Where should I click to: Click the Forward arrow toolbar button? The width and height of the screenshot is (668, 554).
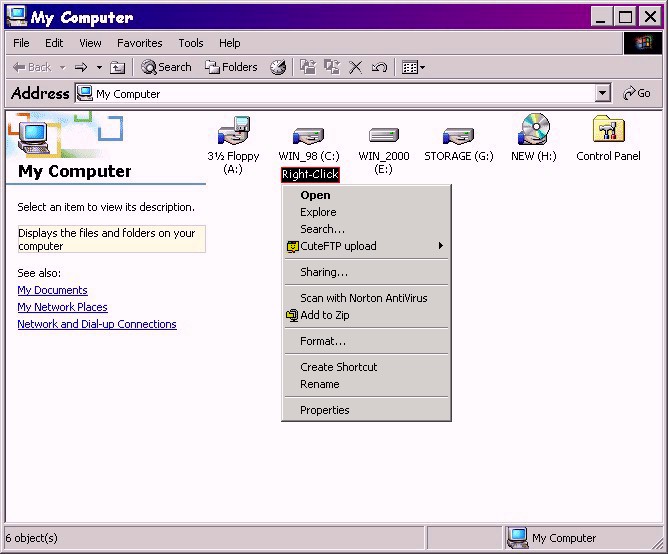coord(81,67)
